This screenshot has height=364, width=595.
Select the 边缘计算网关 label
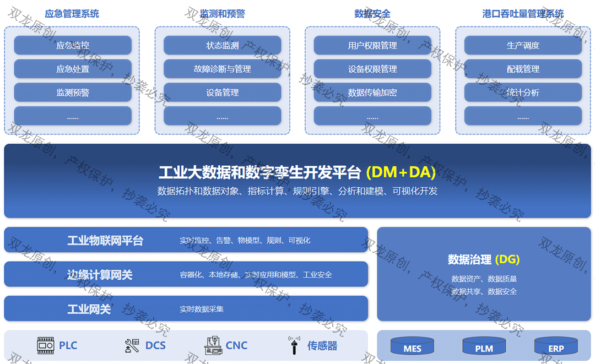pyautogui.click(x=100, y=275)
